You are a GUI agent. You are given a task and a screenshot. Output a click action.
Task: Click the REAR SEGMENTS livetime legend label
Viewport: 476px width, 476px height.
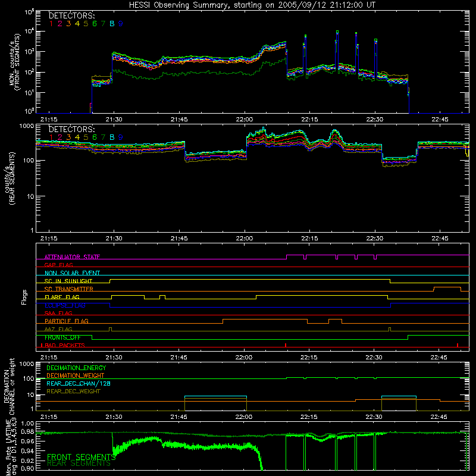79,464
